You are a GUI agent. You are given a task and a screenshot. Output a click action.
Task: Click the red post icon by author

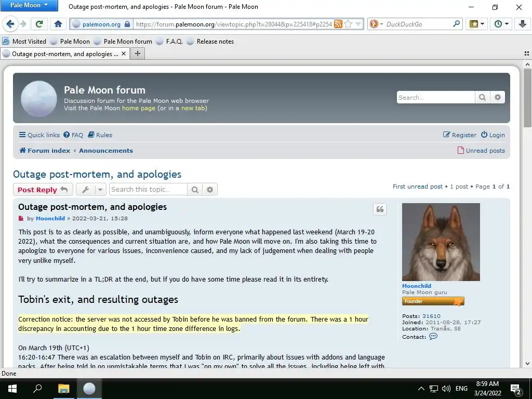point(21,218)
